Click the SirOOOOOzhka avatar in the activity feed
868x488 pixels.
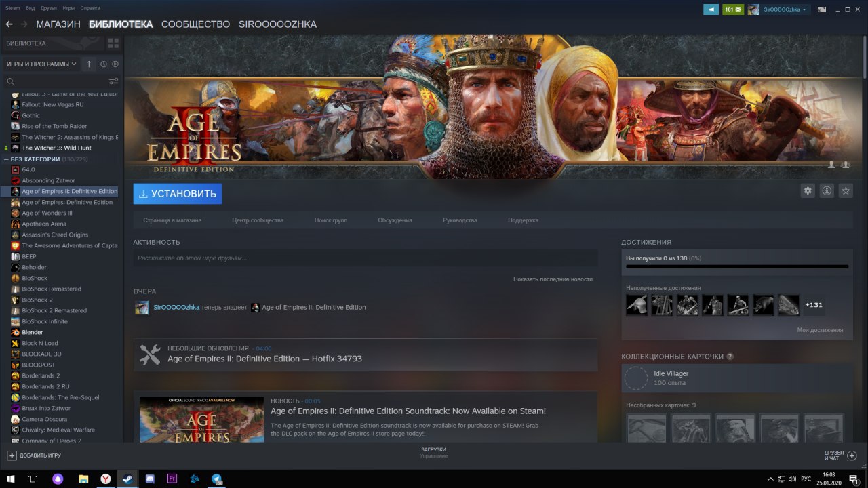point(142,308)
